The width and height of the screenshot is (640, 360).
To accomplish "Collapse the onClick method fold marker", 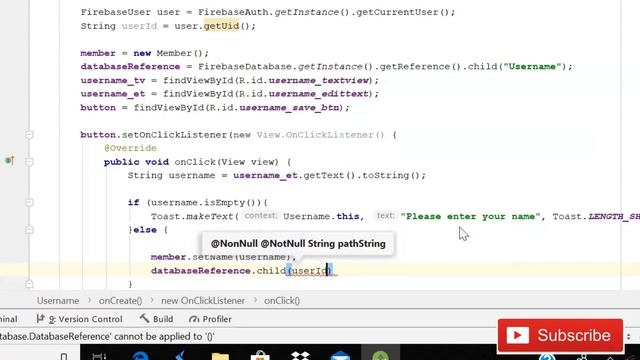I will [29, 162].
